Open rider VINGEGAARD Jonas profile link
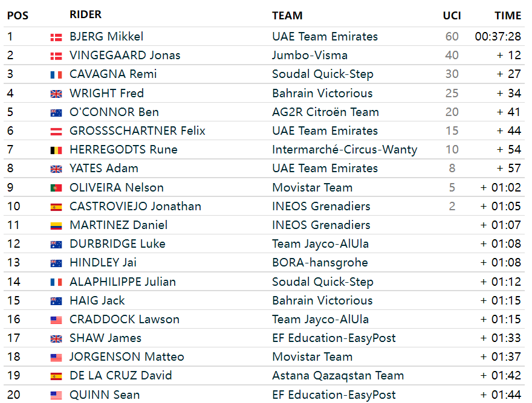 point(125,56)
